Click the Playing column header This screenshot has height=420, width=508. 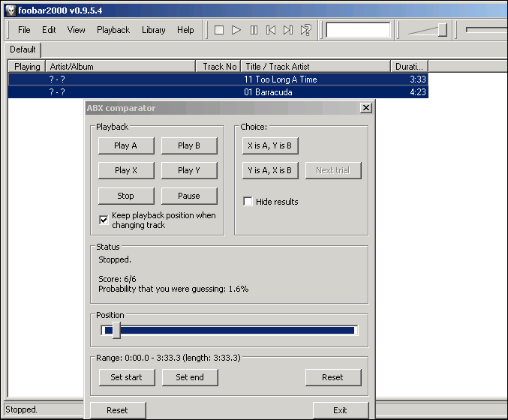coord(27,67)
